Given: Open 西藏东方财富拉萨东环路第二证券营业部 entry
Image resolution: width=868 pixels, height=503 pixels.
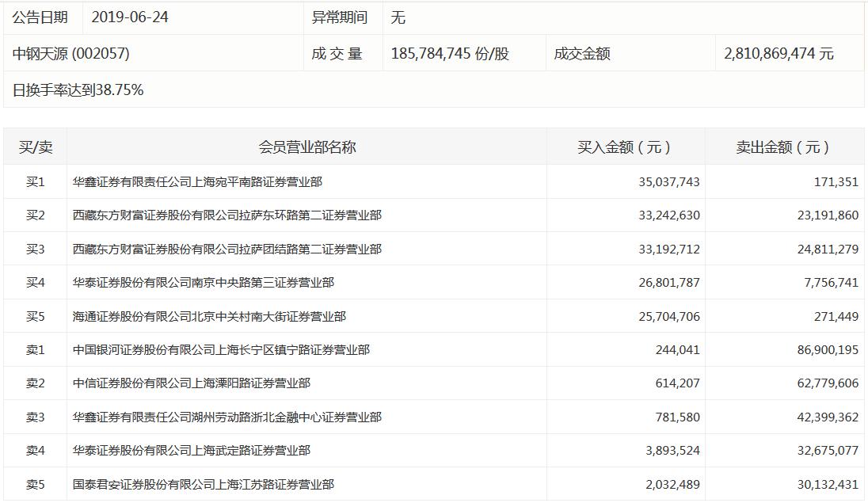Looking at the screenshot, I should point(227,215).
